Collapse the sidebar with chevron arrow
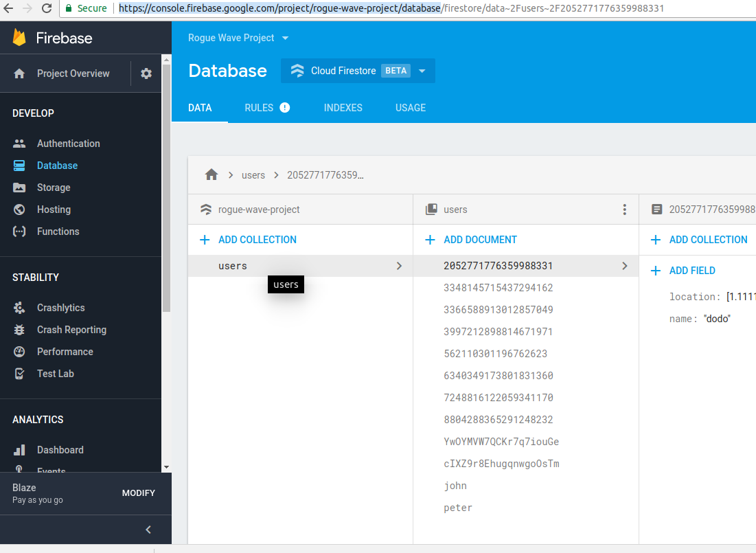Image resolution: width=756 pixels, height=553 pixels. [x=148, y=530]
